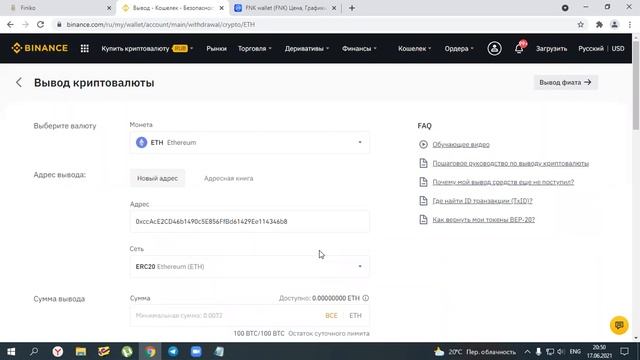Close the Finiko browser tab
The height and width of the screenshot is (360, 640).
point(109,8)
